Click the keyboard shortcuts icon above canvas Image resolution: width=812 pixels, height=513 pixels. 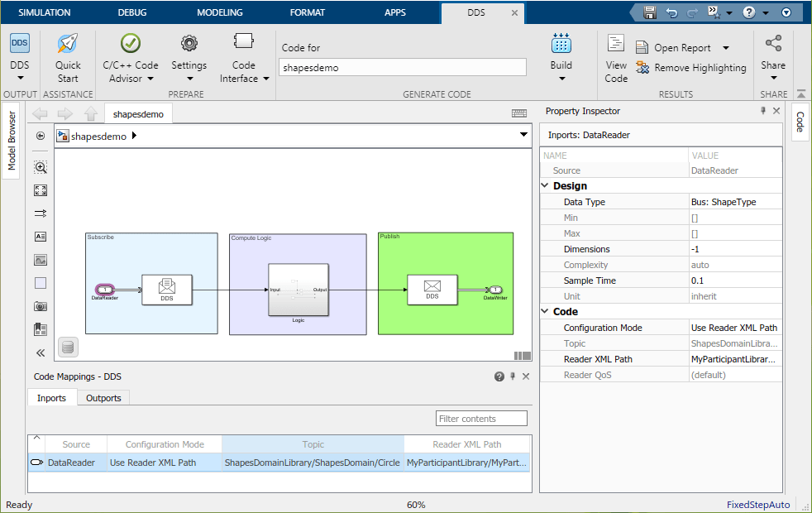[519, 113]
